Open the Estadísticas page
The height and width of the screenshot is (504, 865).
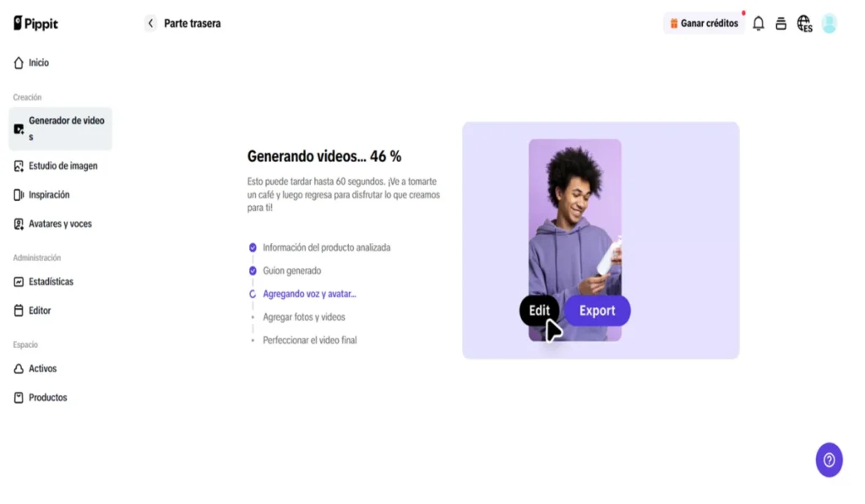pos(44,282)
